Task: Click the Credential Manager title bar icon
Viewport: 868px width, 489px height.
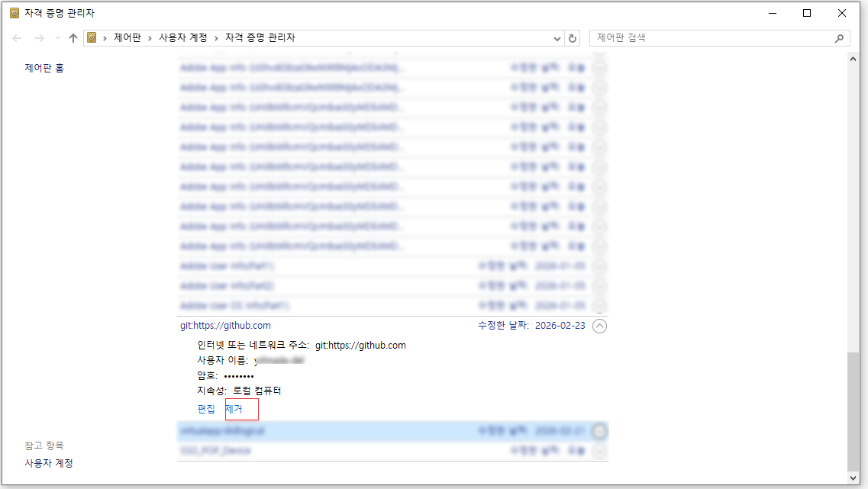Action: 15,13
